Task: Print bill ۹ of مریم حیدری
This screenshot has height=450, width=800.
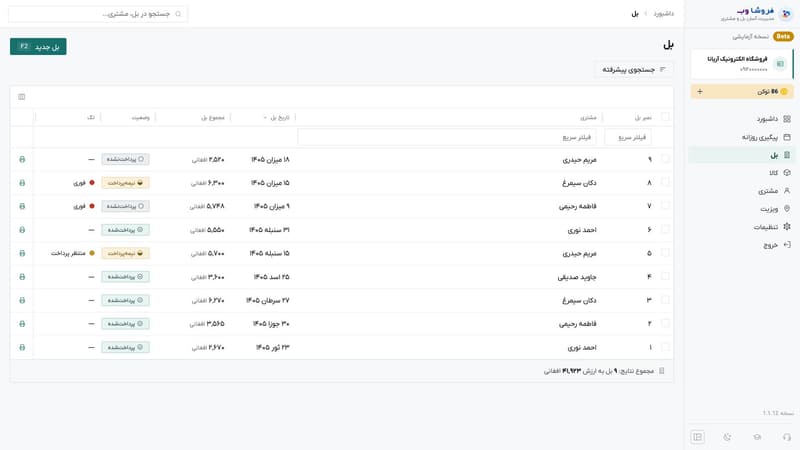Action: pos(22,159)
